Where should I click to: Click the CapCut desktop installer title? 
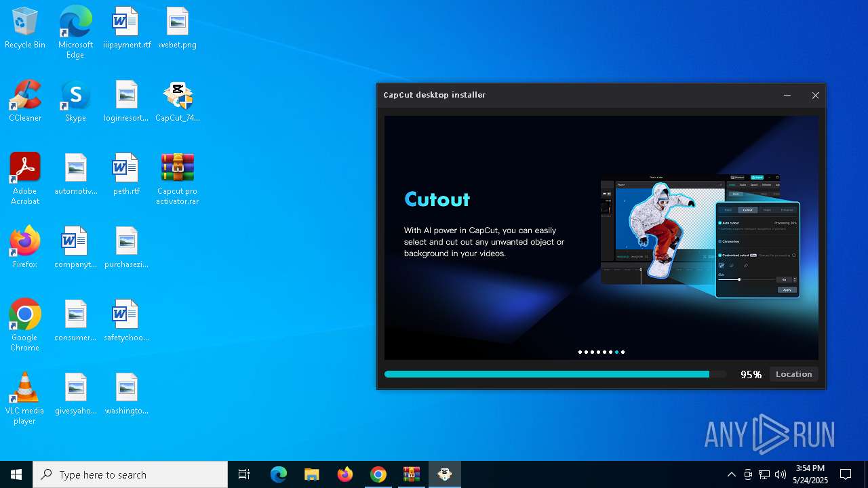coord(435,95)
